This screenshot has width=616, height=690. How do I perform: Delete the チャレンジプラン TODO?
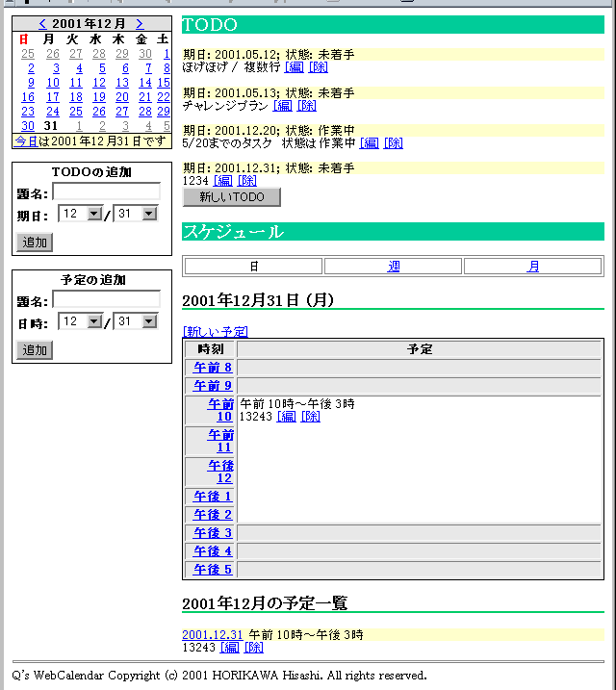click(x=307, y=106)
